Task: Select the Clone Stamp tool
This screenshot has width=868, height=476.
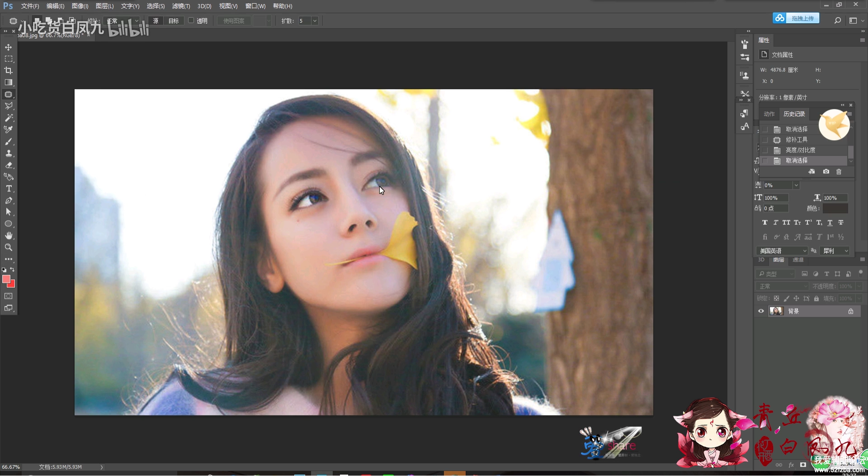Action: 9,153
